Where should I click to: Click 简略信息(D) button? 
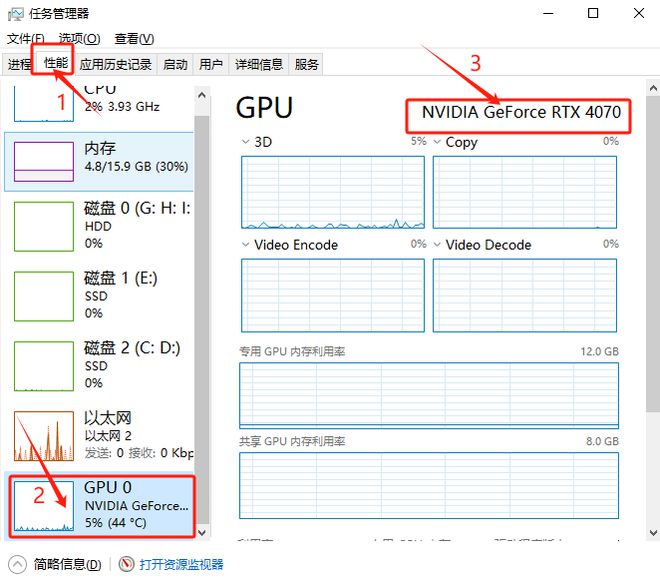click(68, 565)
